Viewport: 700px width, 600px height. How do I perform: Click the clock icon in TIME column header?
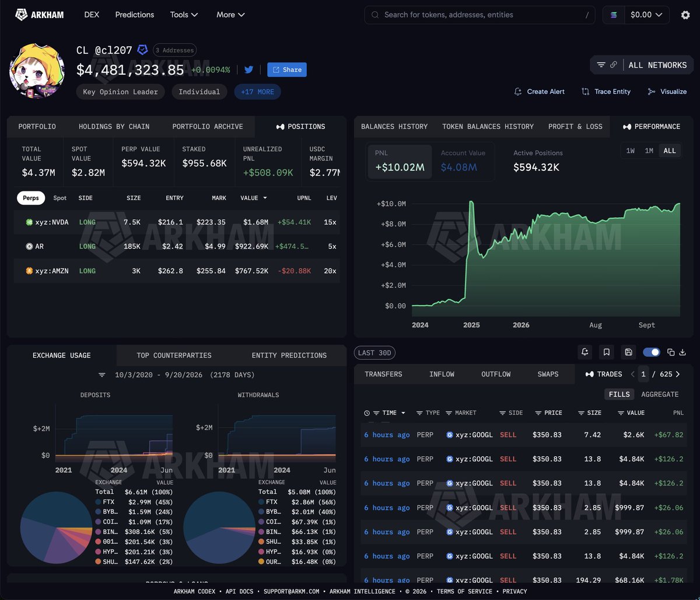[x=367, y=413]
